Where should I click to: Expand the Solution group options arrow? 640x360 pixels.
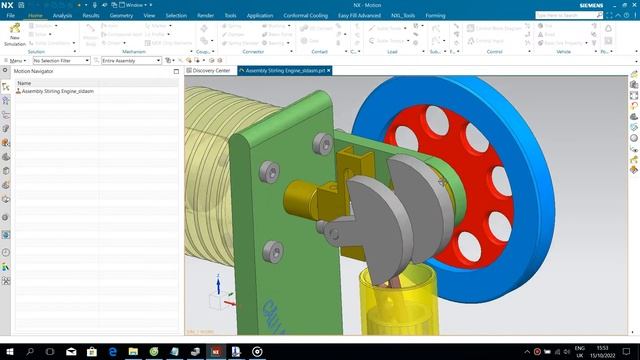pyautogui.click(x=75, y=51)
